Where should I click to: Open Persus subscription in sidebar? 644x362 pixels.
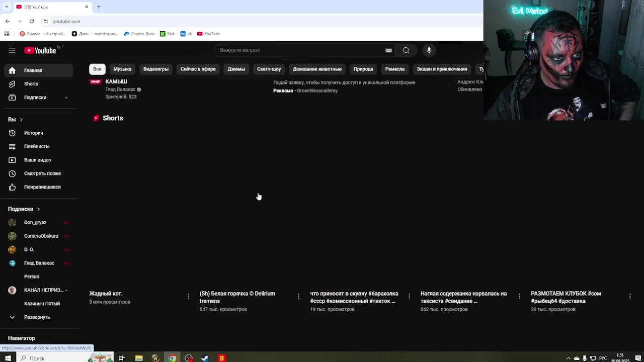[39, 277]
